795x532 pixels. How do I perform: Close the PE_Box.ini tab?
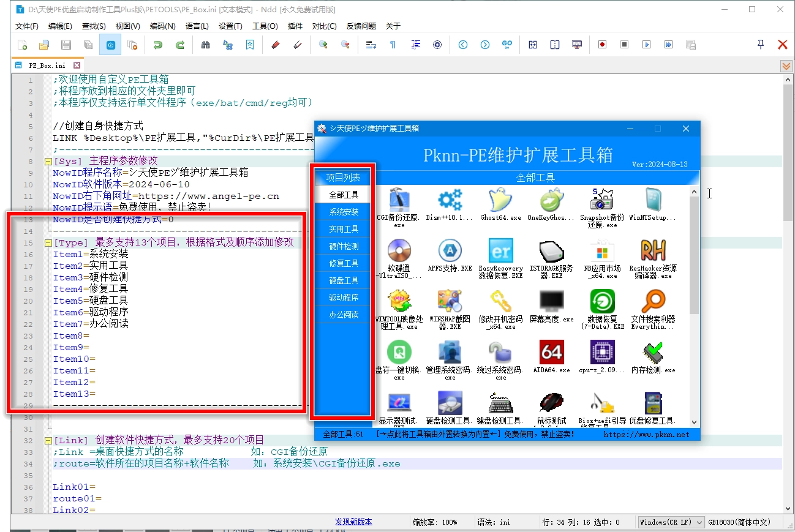coord(77,66)
